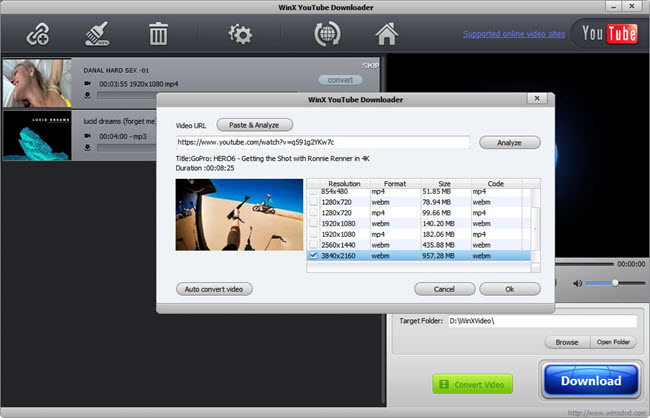This screenshot has width=650, height=418.
Task: Click the 435.88 MB size cell
Action: point(438,245)
